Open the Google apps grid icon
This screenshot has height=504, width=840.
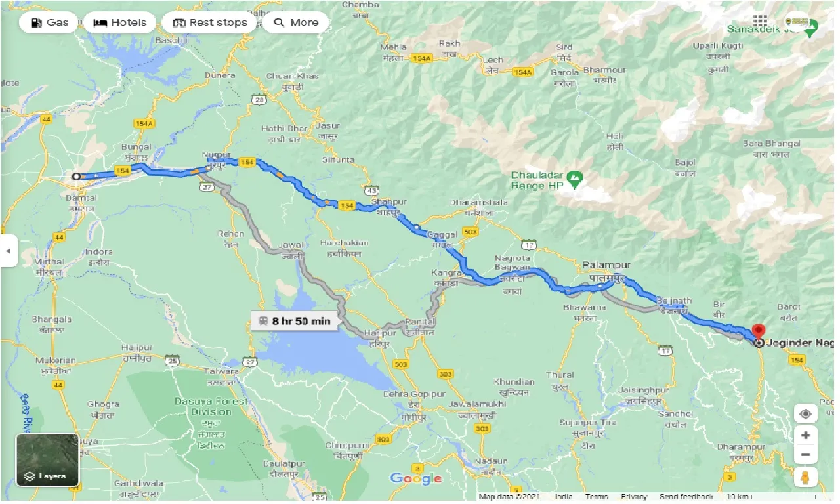coord(761,21)
